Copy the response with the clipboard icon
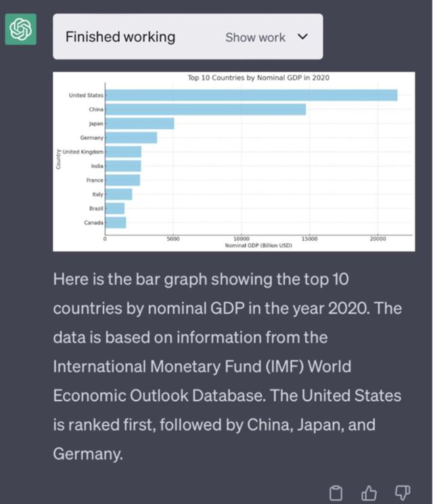Image resolution: width=433 pixels, height=504 pixels. coord(336,492)
